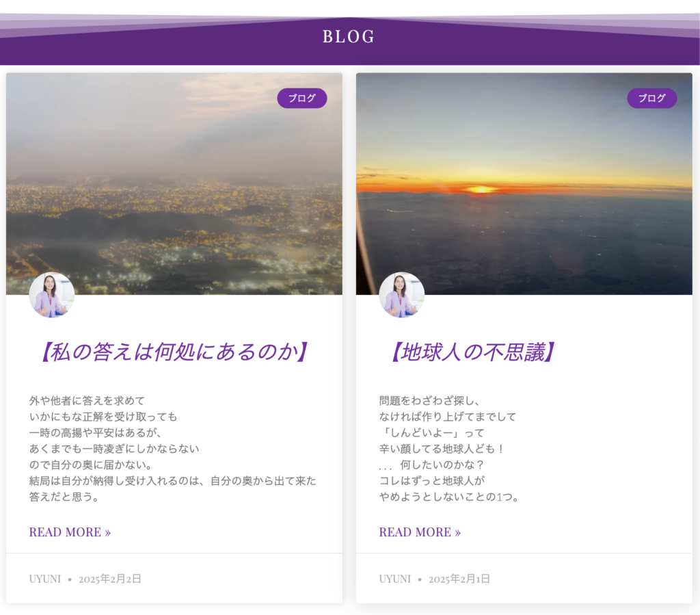The image size is (700, 615).
Task: Click excerpt line 答えだと思う。
Action: point(64,497)
